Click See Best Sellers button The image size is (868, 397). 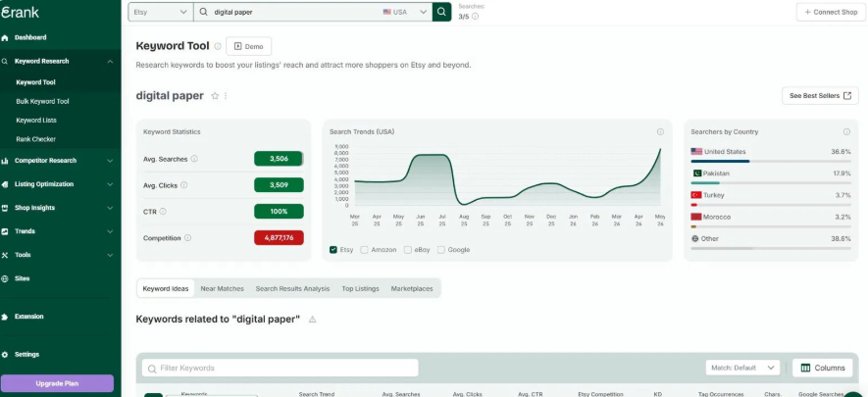pos(820,96)
